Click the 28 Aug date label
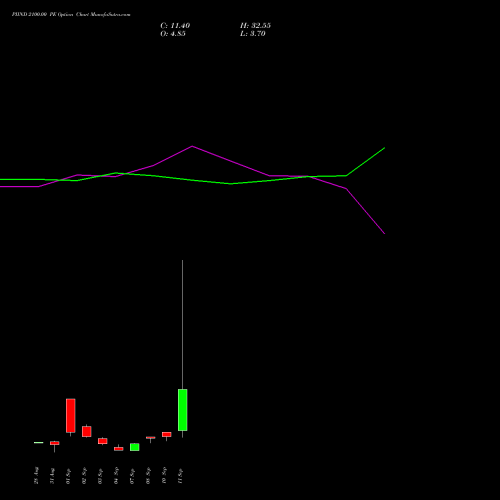The image size is (500, 500). (x=36, y=476)
